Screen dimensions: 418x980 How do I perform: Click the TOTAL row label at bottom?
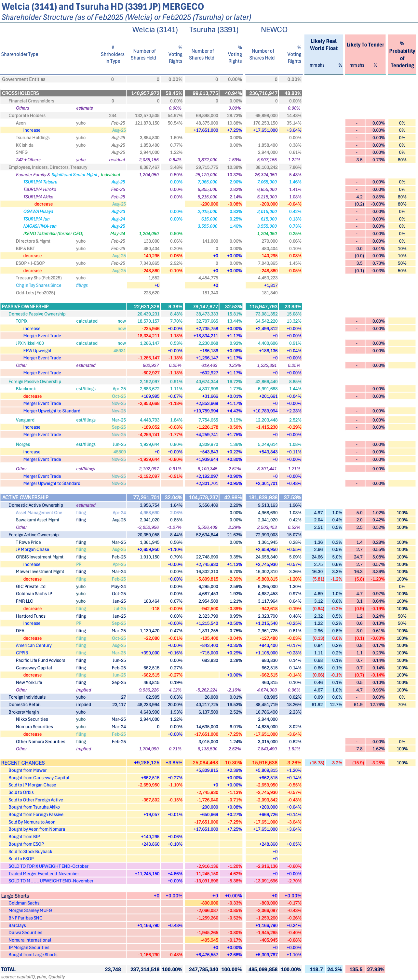click(8, 969)
